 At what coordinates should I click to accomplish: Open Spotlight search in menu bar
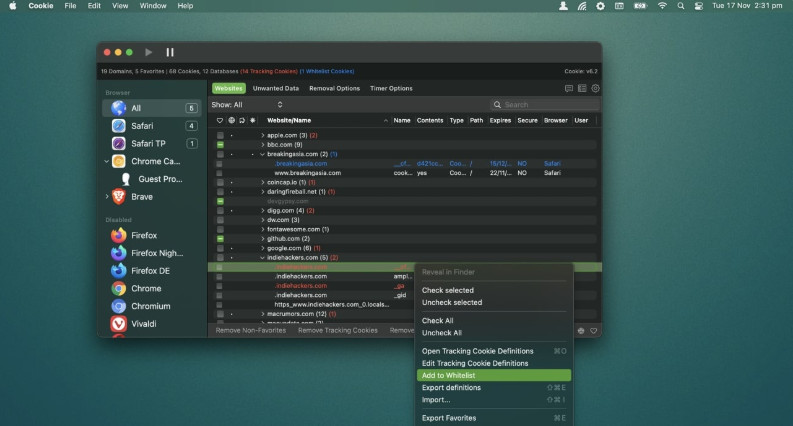point(681,6)
